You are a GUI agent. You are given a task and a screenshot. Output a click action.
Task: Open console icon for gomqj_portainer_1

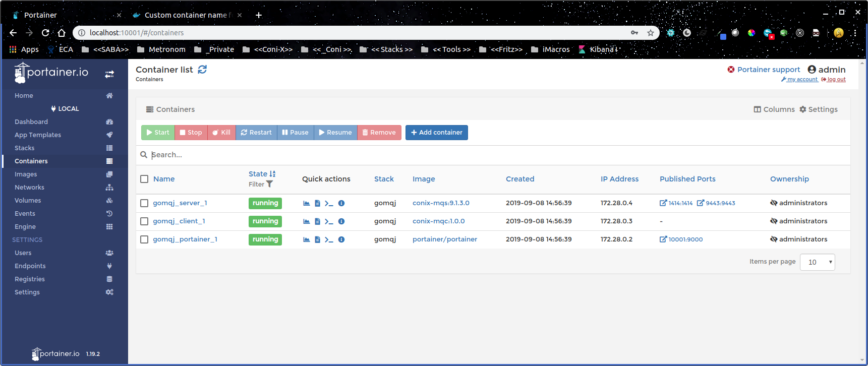pyautogui.click(x=329, y=239)
